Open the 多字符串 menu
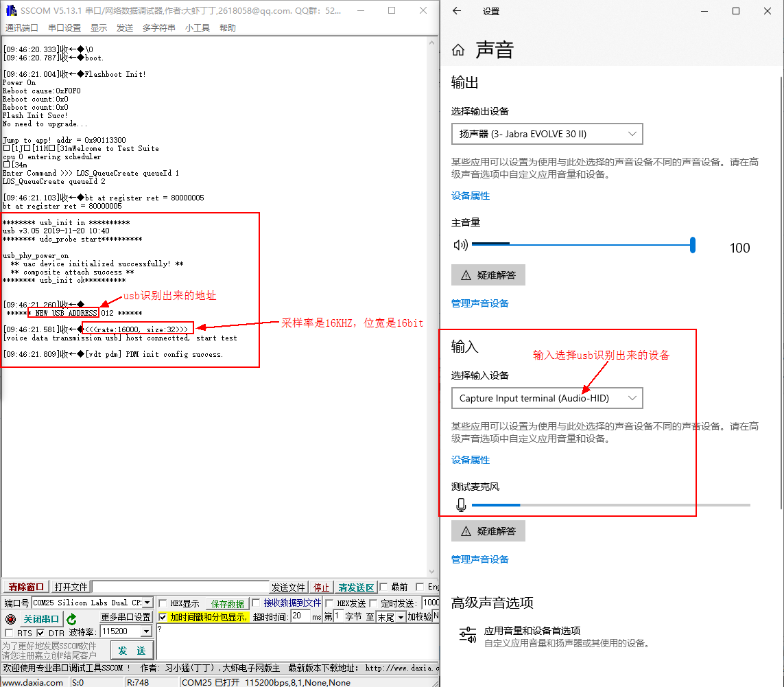This screenshot has height=687, width=784. 159,28
